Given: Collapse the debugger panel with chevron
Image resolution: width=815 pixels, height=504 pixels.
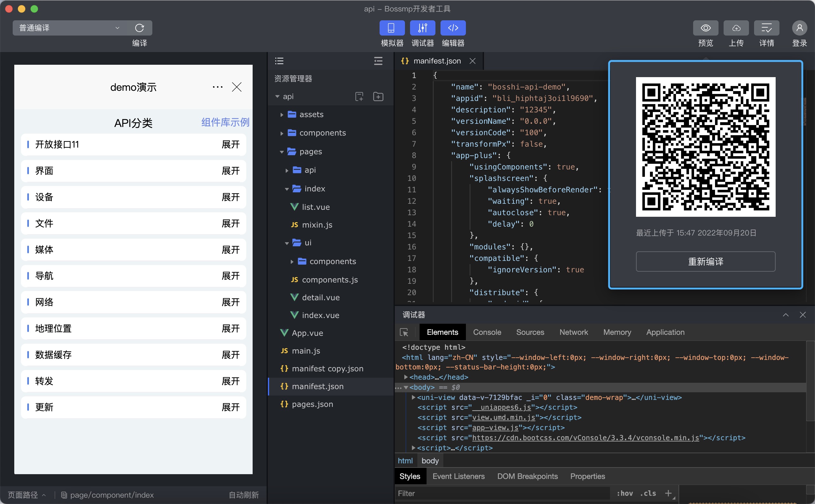Looking at the screenshot, I should (786, 315).
